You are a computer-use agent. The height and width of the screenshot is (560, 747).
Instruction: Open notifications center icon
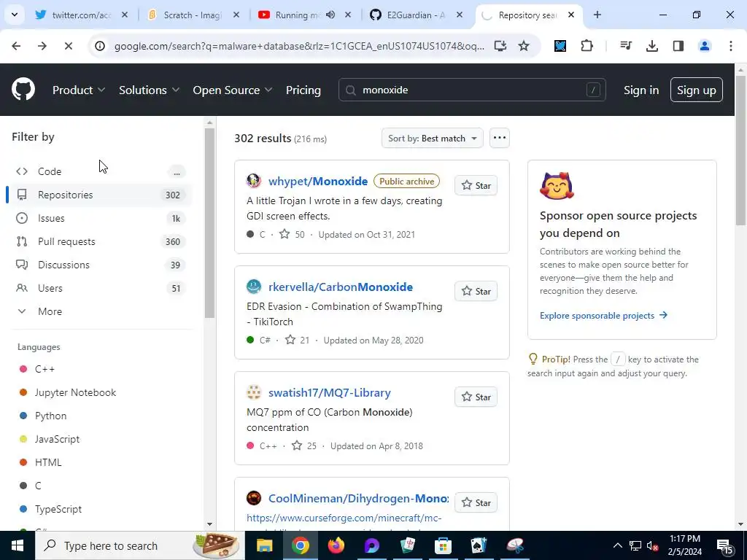click(724, 545)
